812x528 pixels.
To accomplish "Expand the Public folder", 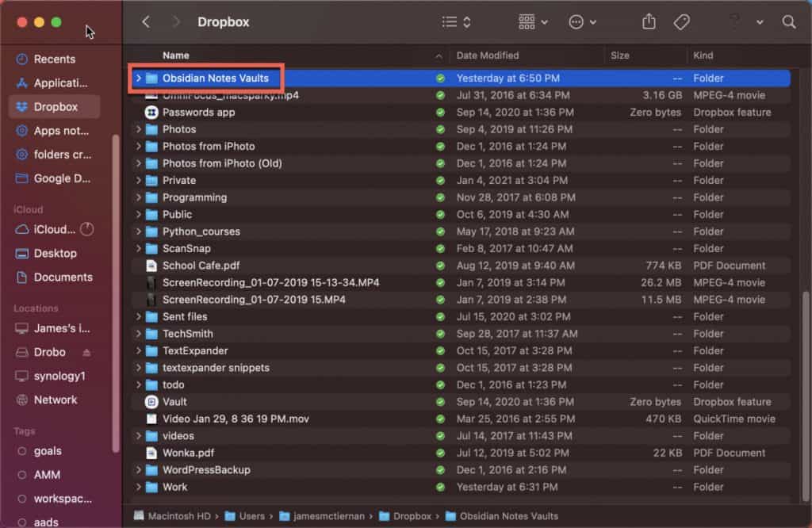I will coord(138,214).
